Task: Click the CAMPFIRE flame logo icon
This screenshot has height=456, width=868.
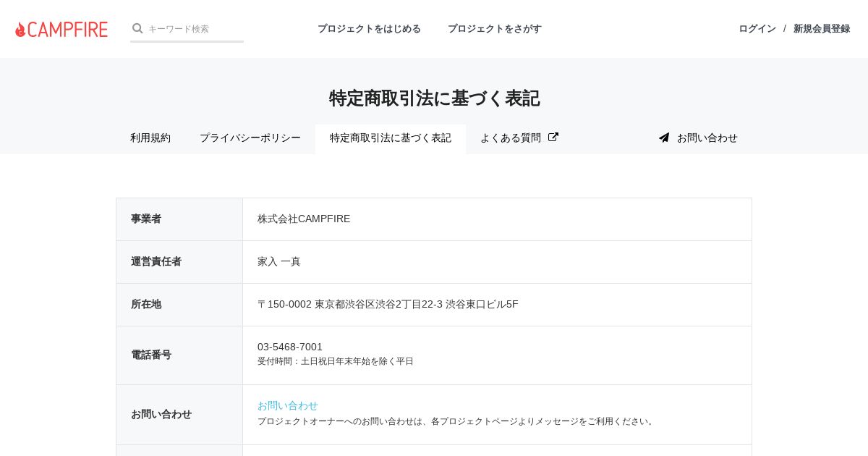Action: pyautogui.click(x=20, y=29)
